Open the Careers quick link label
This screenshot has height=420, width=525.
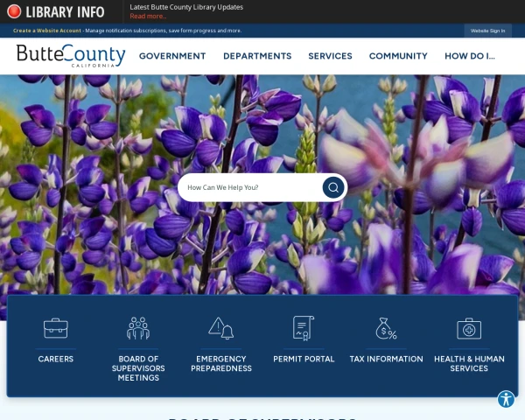56,359
